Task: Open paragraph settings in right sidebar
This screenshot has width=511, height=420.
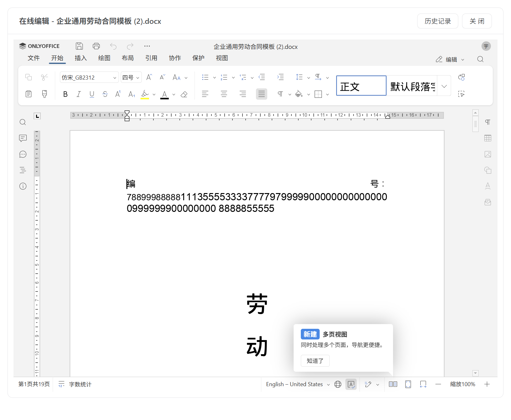Action: tap(488, 122)
